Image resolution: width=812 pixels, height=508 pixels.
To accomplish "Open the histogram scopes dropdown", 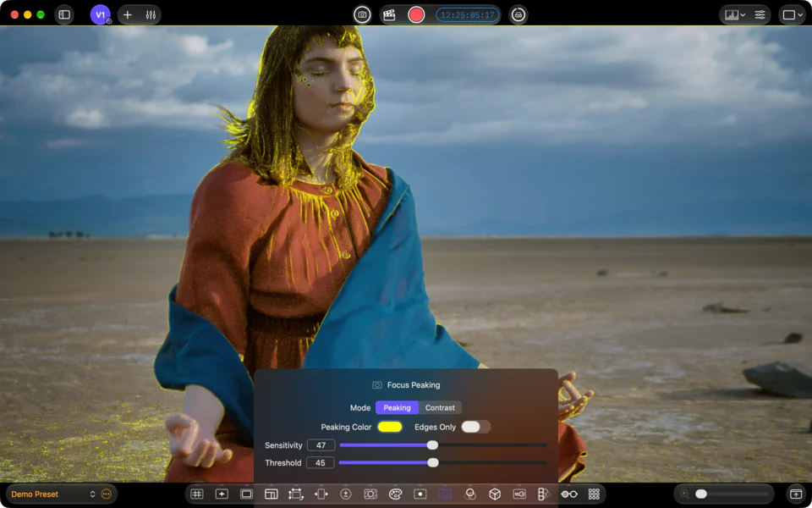I will (735, 15).
